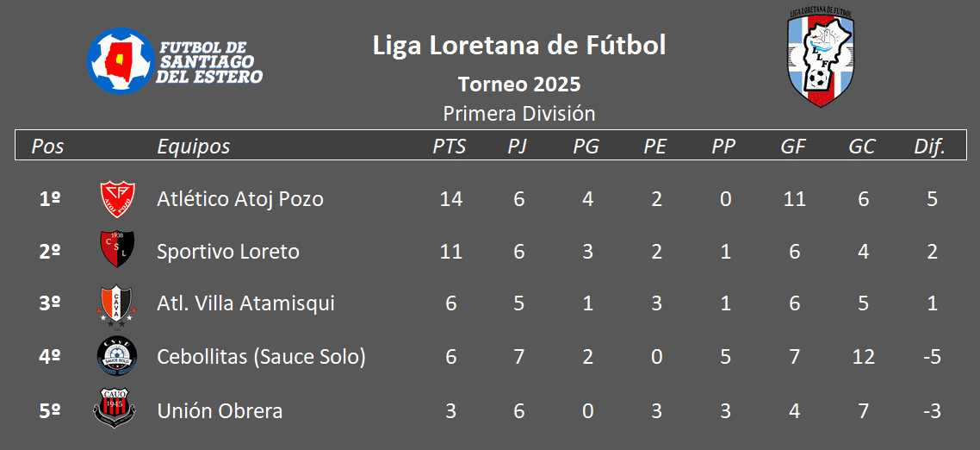Click the Unión Obrera 1945 crest
Viewport: 980px width, 450px height.
coord(115,408)
